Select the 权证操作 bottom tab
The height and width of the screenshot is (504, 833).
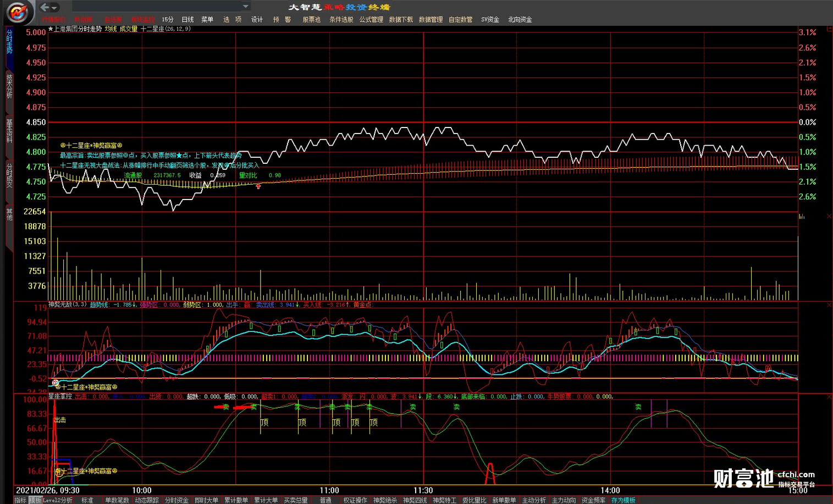355,500
